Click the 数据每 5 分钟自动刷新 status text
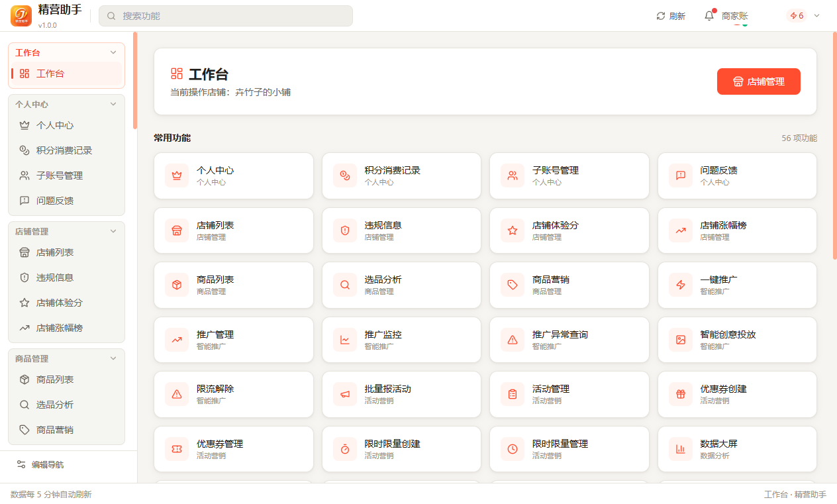This screenshot has height=504, width=837. [x=51, y=494]
